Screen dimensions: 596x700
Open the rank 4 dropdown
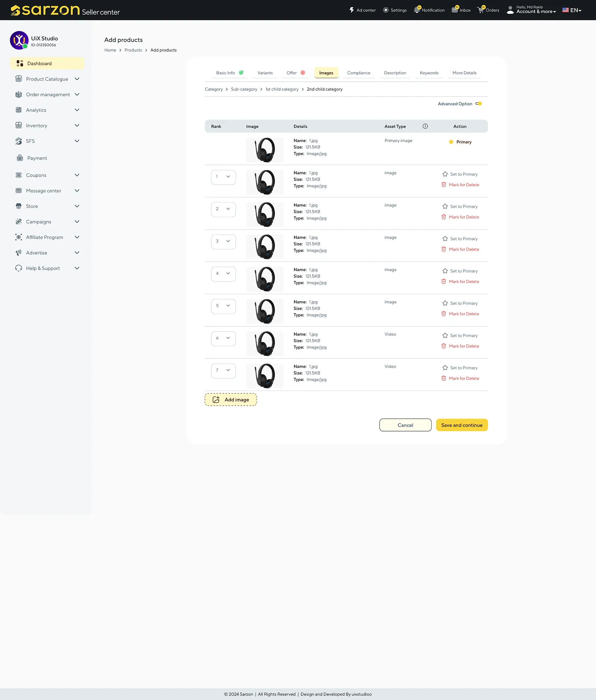coord(223,274)
